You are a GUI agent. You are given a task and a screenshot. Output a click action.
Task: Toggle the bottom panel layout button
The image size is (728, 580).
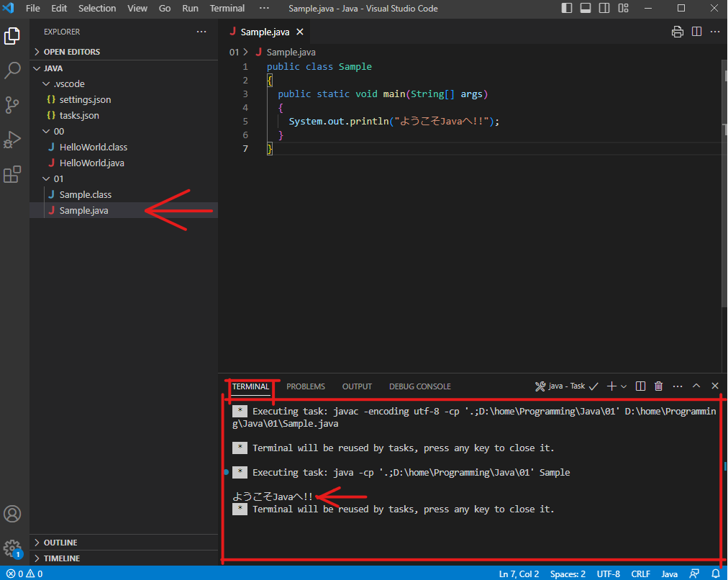click(586, 9)
